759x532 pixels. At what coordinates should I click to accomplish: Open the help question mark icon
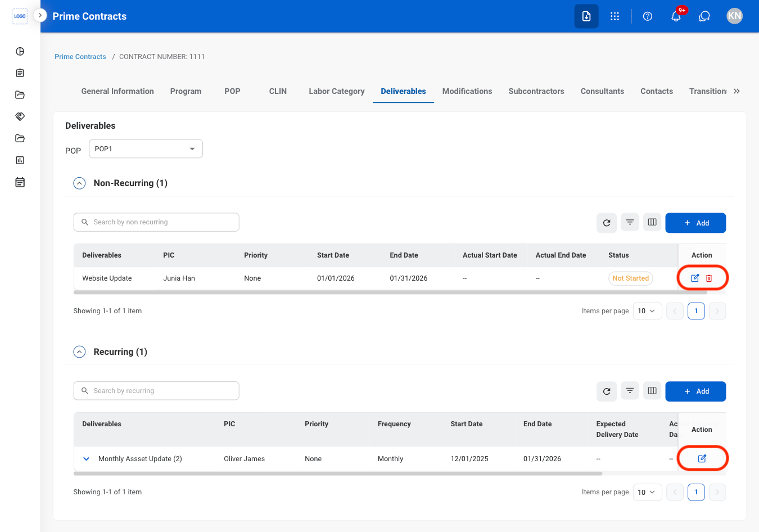(648, 16)
